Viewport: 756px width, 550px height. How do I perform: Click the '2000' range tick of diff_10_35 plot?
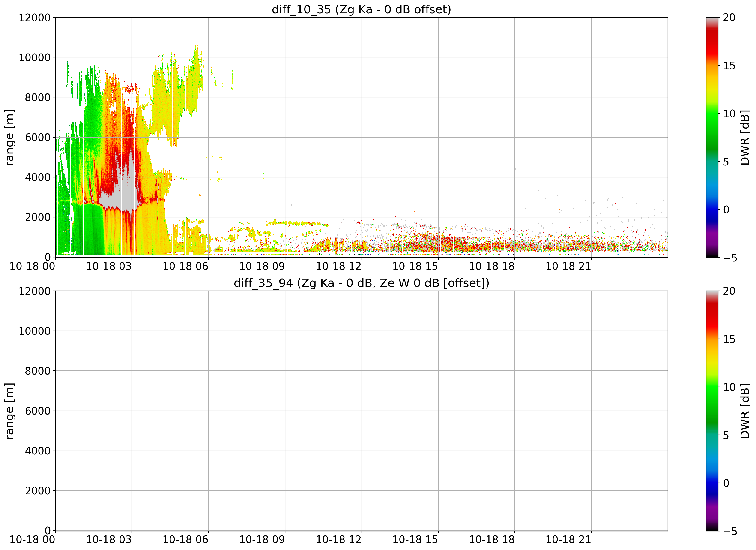point(38,217)
